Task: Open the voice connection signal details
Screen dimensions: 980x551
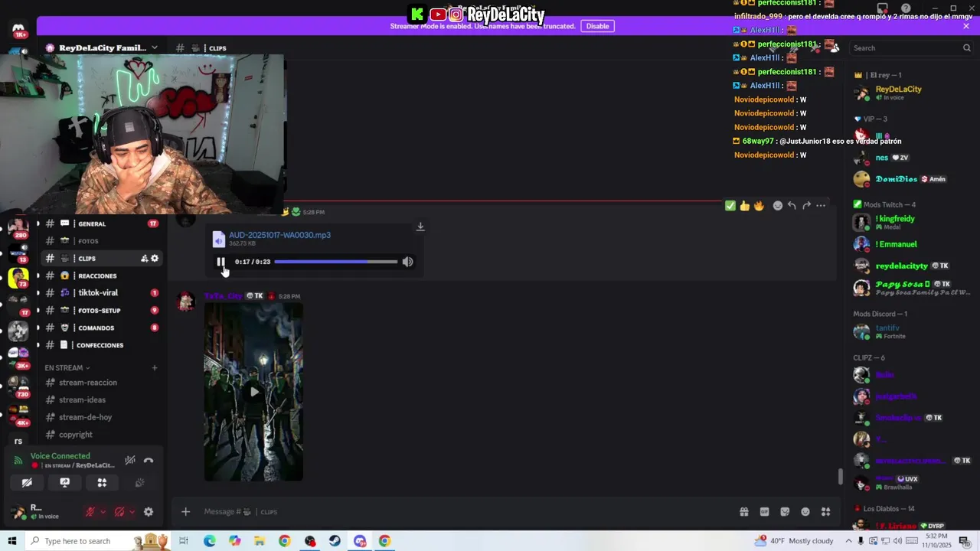Action: (x=18, y=460)
